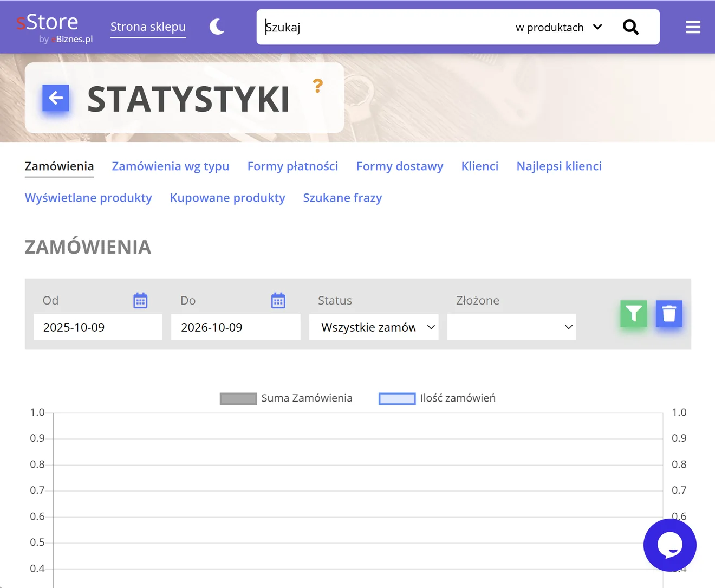Open the Formy płatności tab
The height and width of the screenshot is (588, 715).
pos(293,166)
